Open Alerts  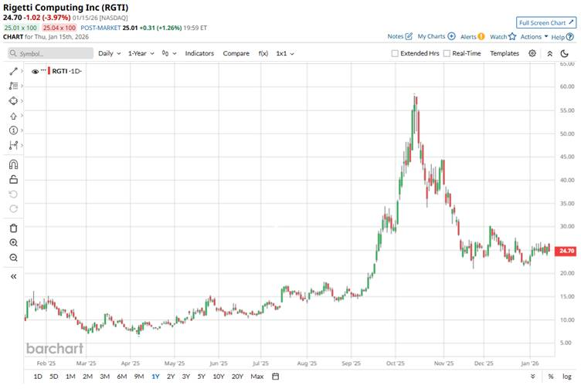472,36
